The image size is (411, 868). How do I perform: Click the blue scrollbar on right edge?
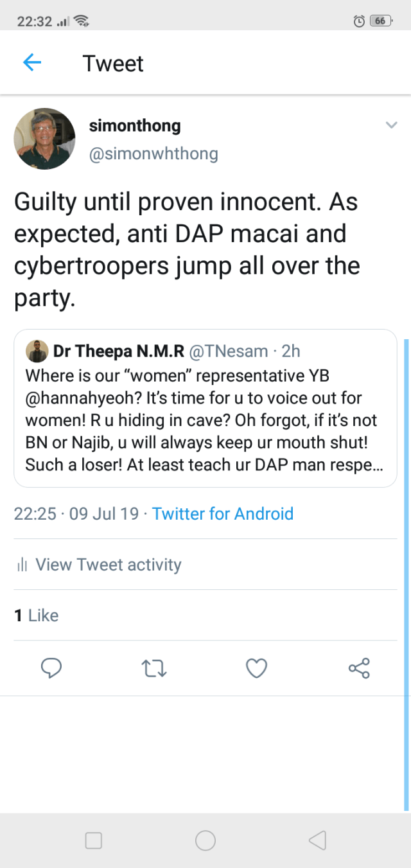(x=407, y=573)
